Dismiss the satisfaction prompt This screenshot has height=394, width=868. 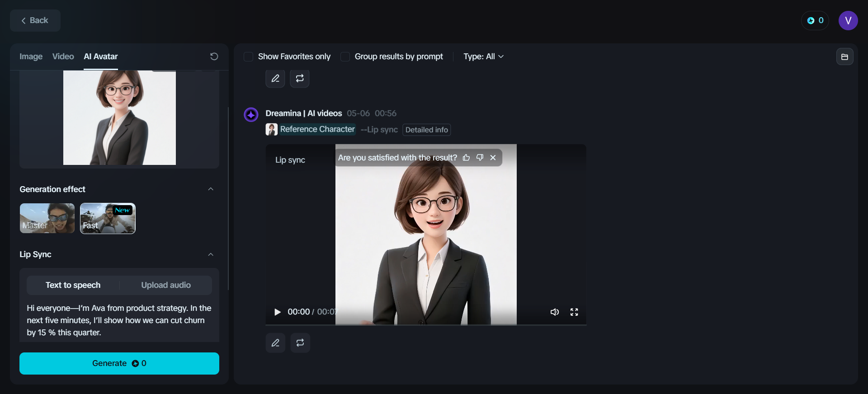coord(493,158)
